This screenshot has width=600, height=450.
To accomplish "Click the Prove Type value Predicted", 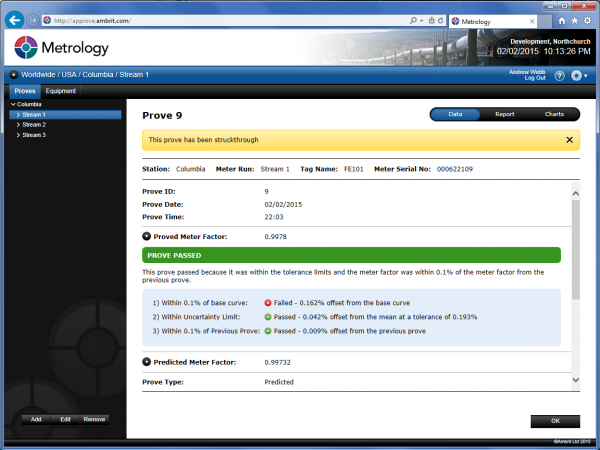I will pyautogui.click(x=279, y=382).
